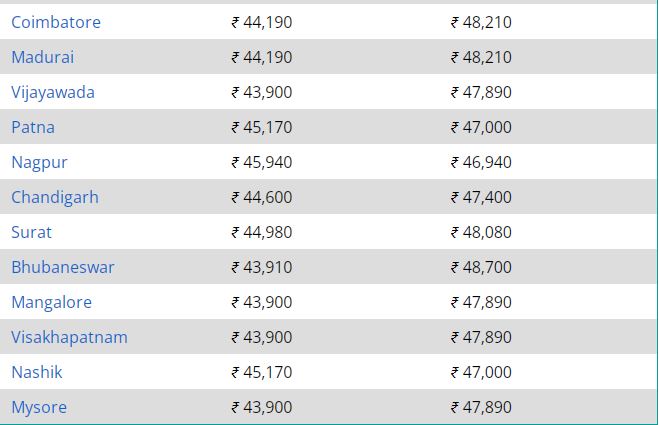Open the Bhubaneswar link
This screenshot has height=425, width=659.
pyautogui.click(x=63, y=267)
